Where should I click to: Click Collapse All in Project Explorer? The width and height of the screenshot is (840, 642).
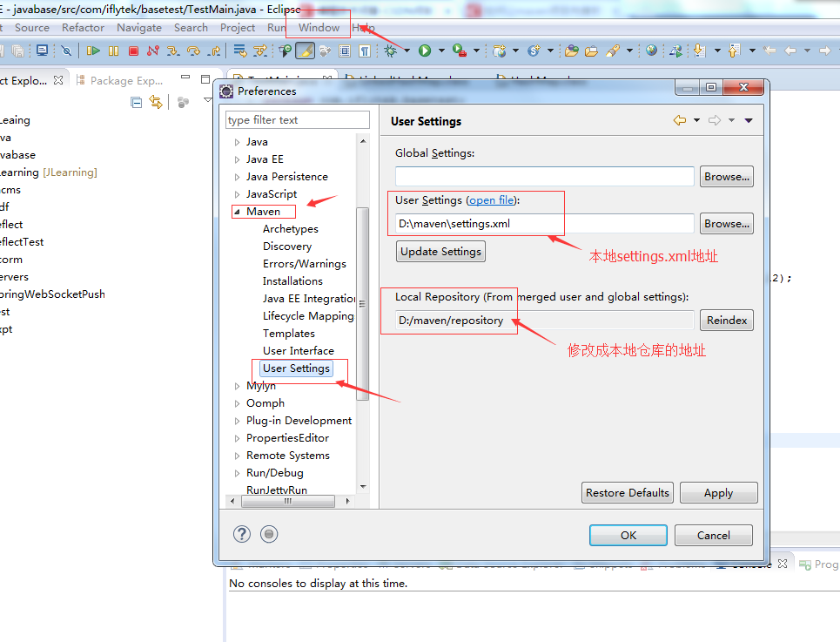point(136,103)
